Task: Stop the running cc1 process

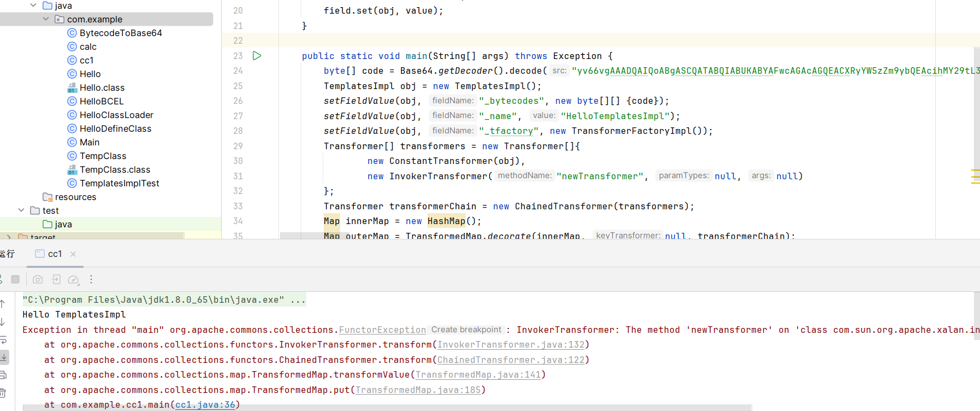Action: tap(15, 279)
